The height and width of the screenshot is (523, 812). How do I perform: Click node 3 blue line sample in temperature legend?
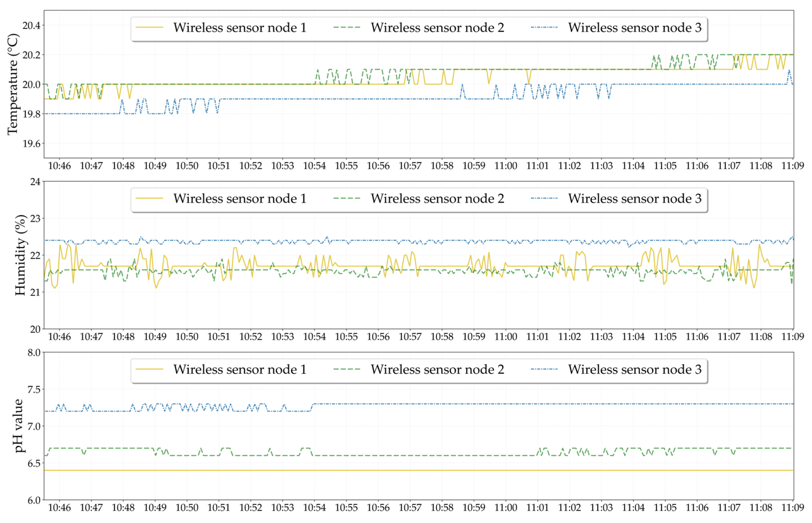[544, 27]
